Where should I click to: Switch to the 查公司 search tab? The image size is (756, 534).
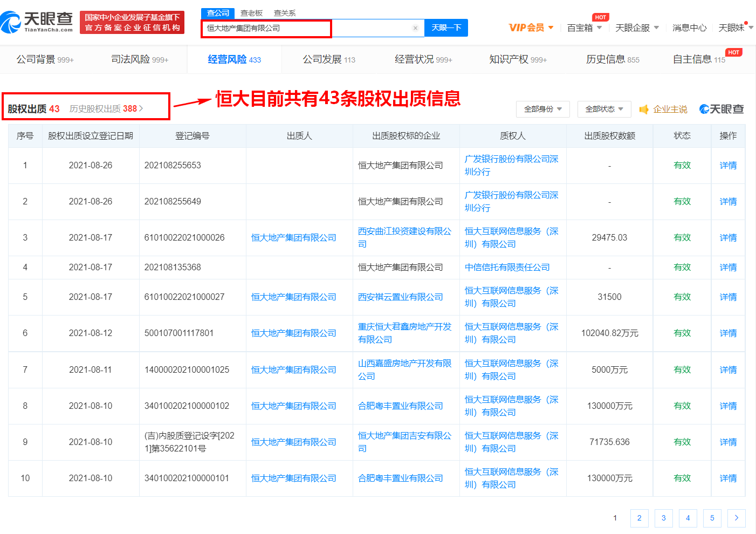pos(218,13)
